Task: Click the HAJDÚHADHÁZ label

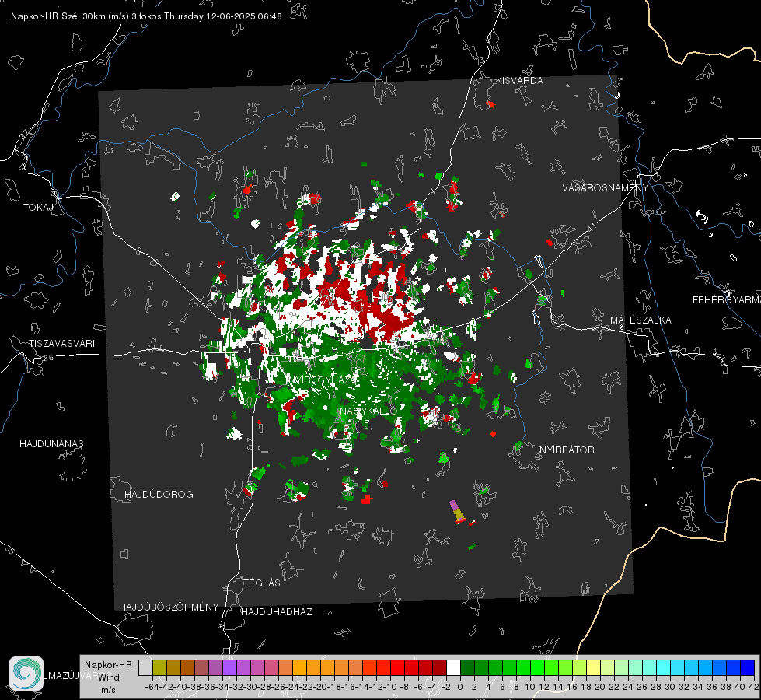Action: [x=278, y=612]
